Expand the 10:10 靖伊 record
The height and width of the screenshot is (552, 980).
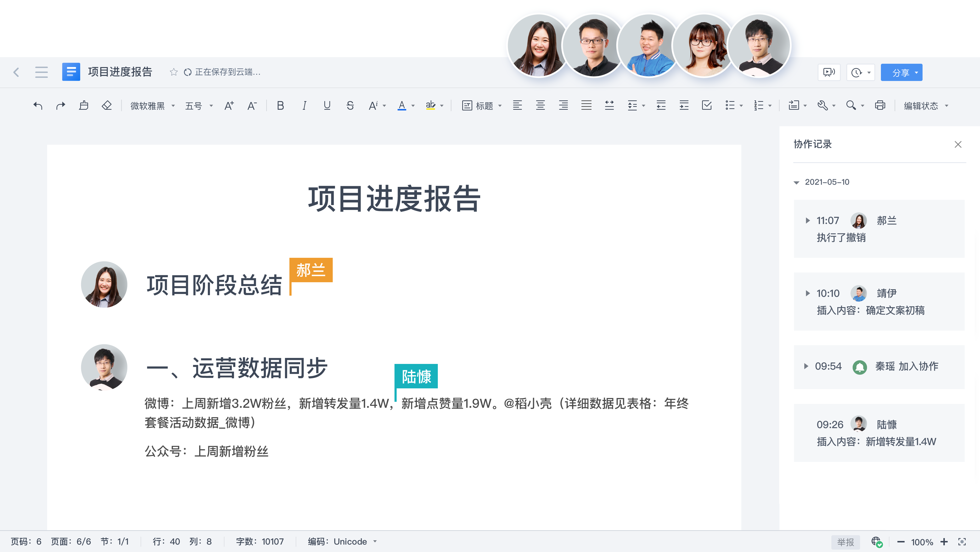point(808,293)
